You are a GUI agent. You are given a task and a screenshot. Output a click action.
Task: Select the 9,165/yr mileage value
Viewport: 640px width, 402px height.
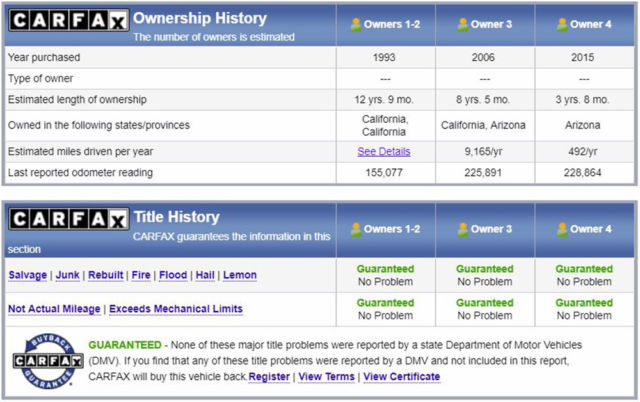tap(483, 151)
